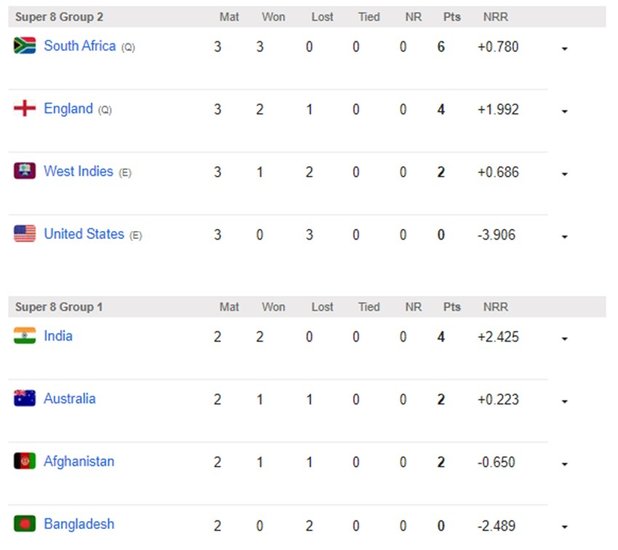Viewport: 618px width, 550px height.
Task: Click the Australia flag icon
Action: [x=24, y=399]
